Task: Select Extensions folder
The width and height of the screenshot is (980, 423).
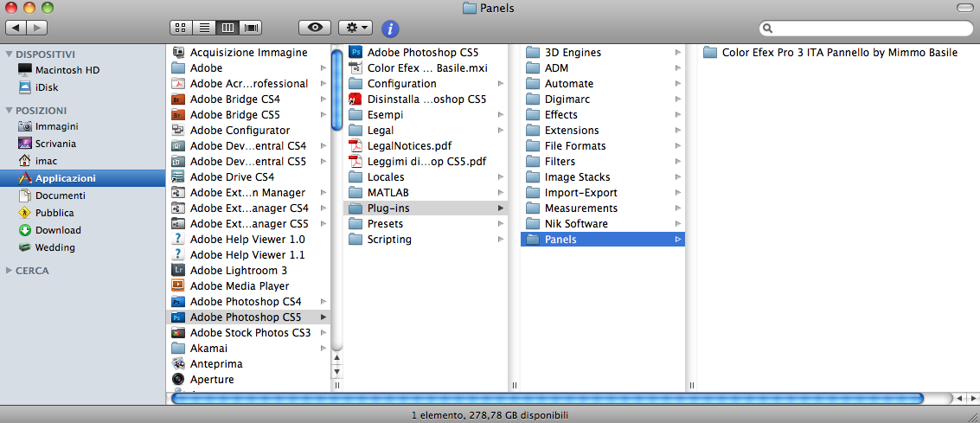Action: [x=603, y=130]
